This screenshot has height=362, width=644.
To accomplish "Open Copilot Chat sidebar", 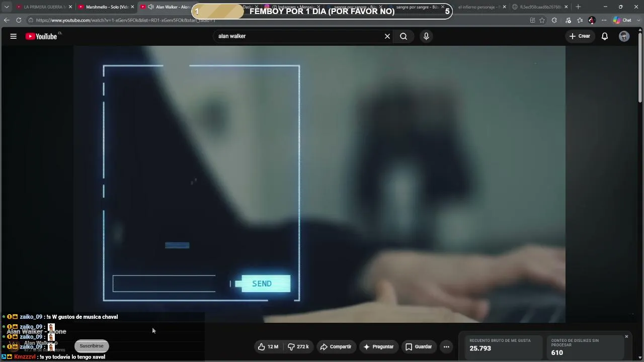I will tap(622, 20).
